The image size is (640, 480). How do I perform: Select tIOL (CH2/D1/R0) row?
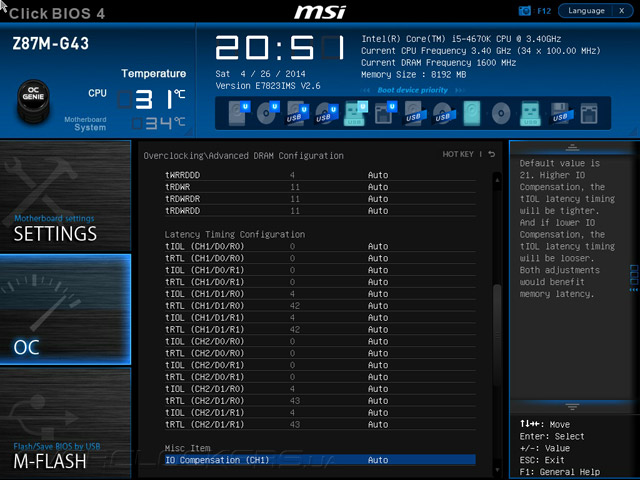[320, 389]
